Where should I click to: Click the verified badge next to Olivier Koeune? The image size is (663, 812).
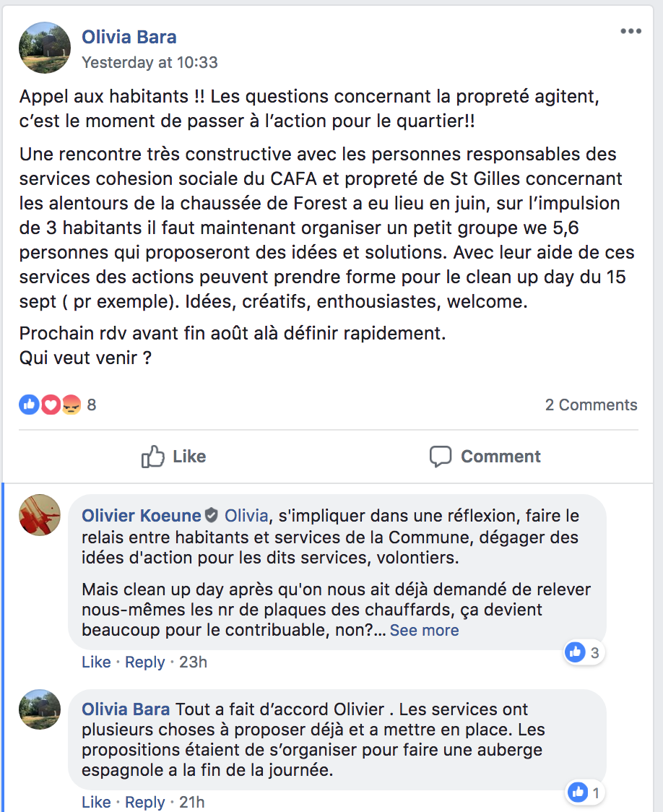coord(211,515)
